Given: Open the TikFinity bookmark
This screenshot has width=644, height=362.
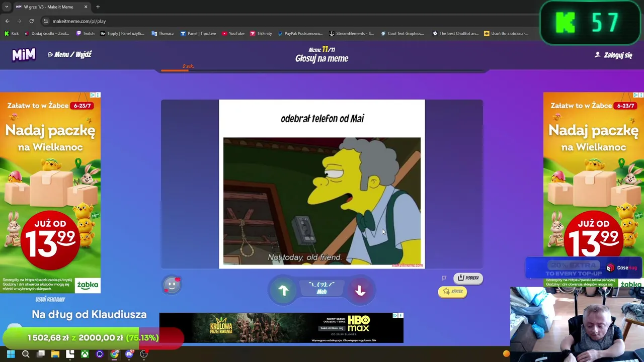Looking at the screenshot, I should (261, 33).
